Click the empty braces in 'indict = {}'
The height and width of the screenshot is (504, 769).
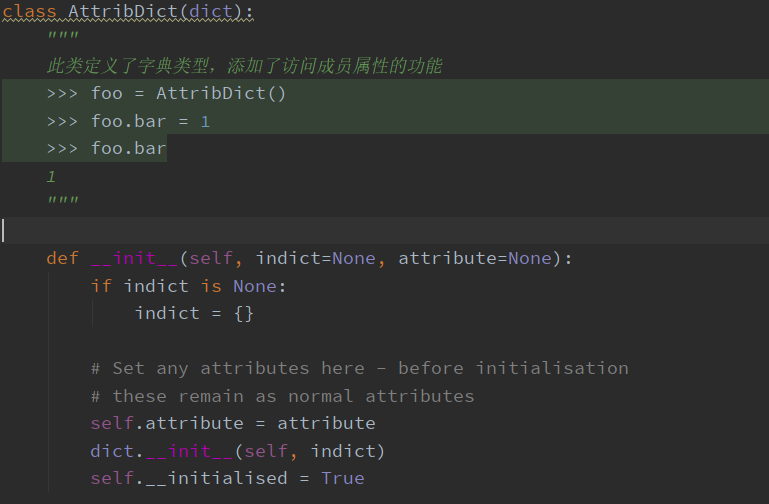click(244, 313)
